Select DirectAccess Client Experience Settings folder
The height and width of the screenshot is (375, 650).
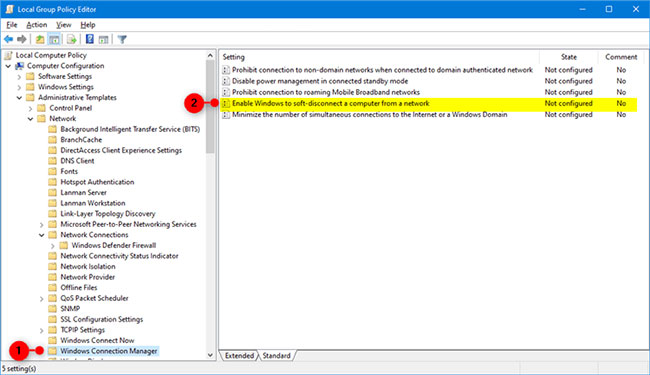point(121,150)
